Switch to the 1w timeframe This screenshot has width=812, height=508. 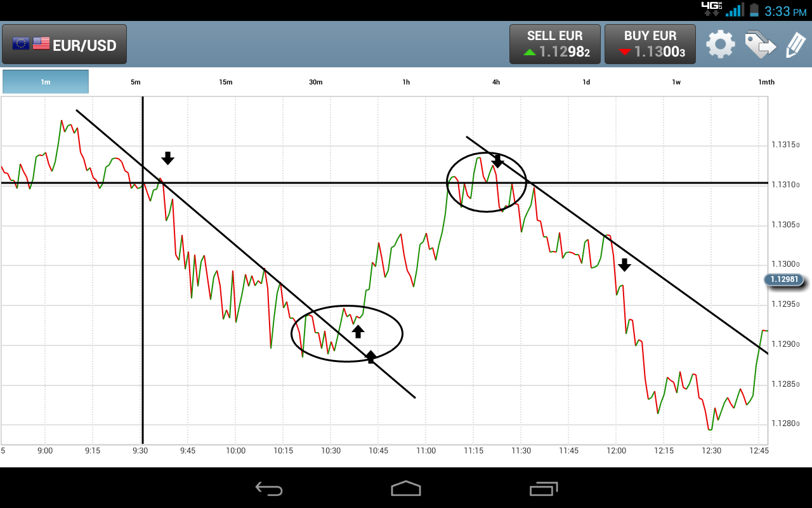pyautogui.click(x=676, y=82)
